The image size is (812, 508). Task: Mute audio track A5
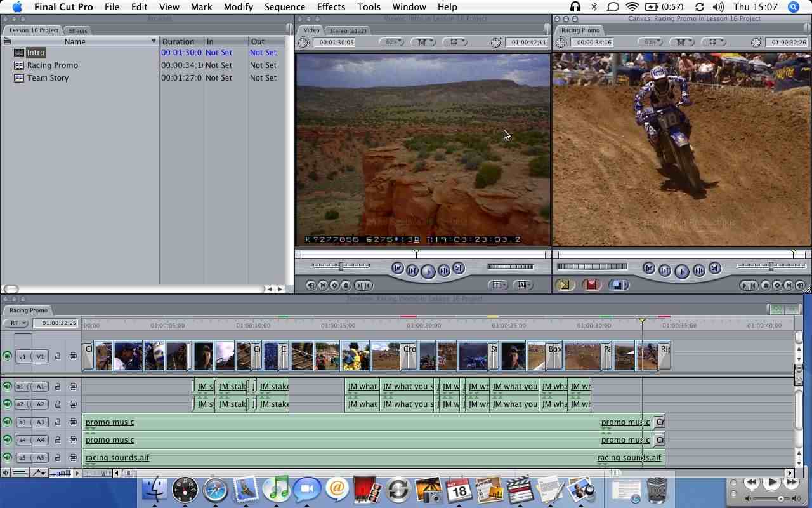tap(7, 457)
